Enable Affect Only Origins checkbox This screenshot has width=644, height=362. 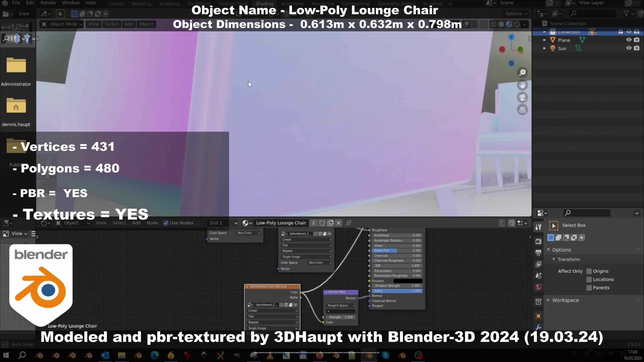click(x=589, y=271)
